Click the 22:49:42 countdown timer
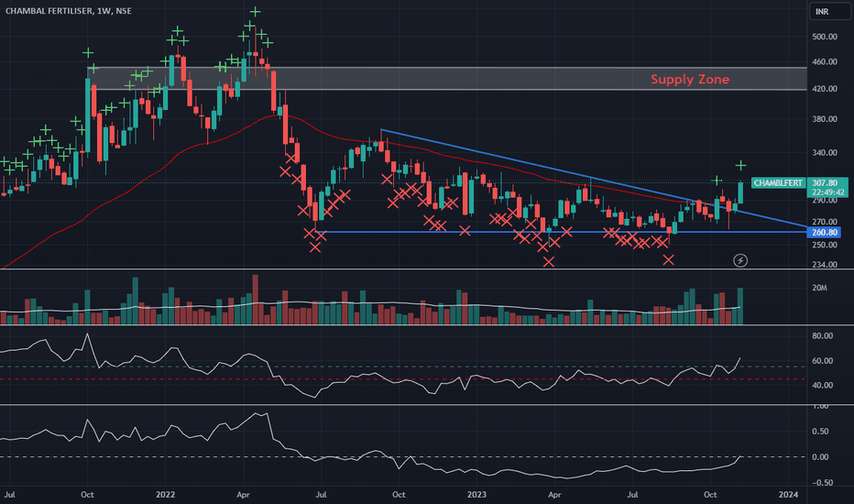854x504 pixels. click(827, 192)
